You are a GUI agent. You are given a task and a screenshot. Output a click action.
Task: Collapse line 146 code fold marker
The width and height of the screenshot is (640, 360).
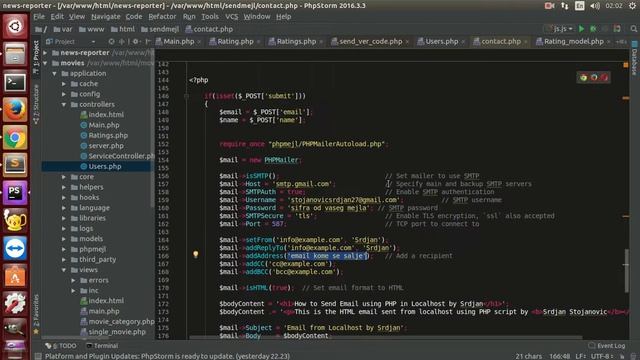click(187, 96)
